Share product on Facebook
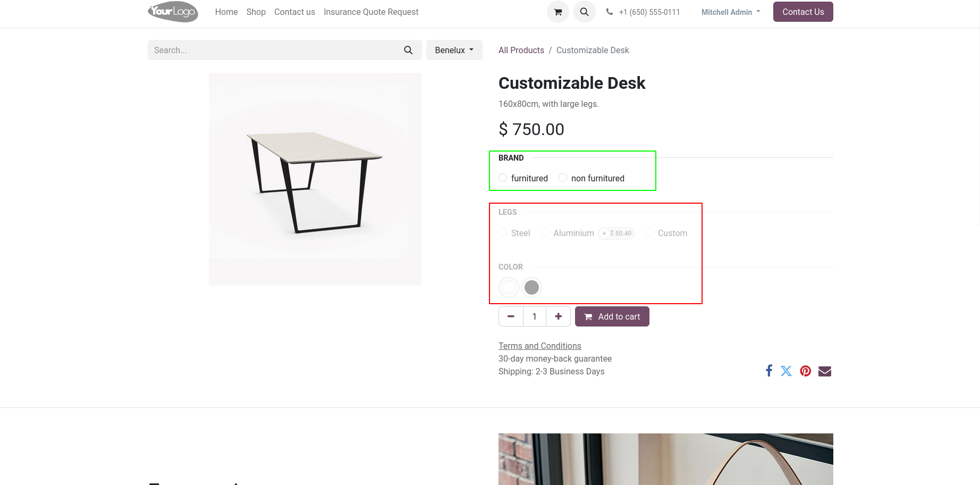This screenshot has height=485, width=980. [x=768, y=371]
